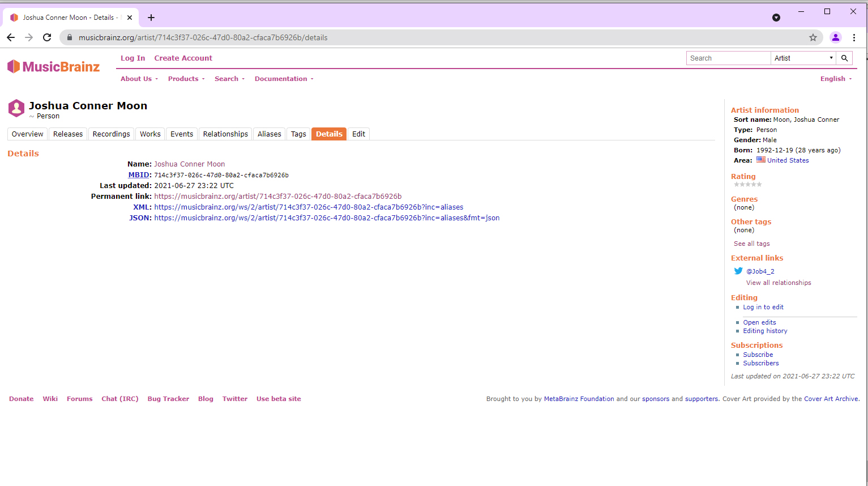Click in the Search input field
Screen dimensions: 868x486
(728, 58)
